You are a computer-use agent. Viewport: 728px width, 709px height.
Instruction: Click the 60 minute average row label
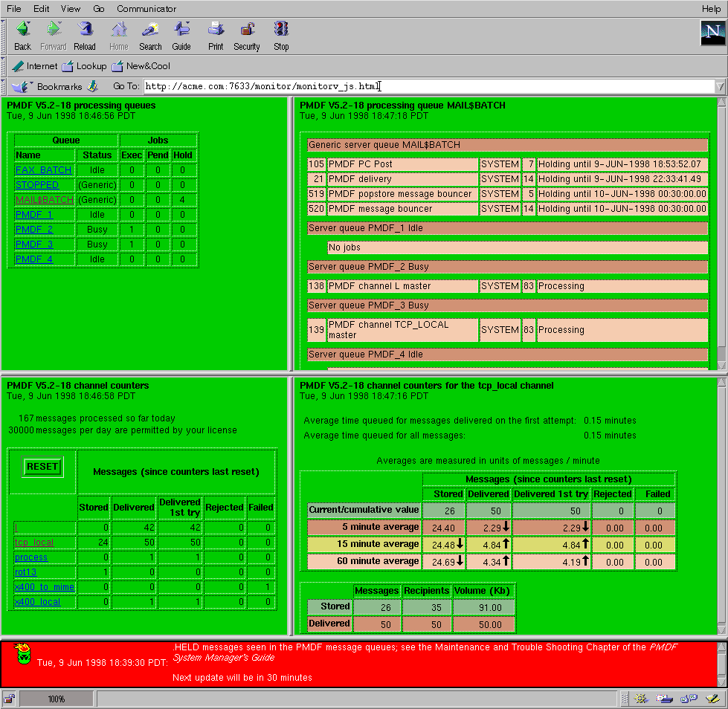364,561
